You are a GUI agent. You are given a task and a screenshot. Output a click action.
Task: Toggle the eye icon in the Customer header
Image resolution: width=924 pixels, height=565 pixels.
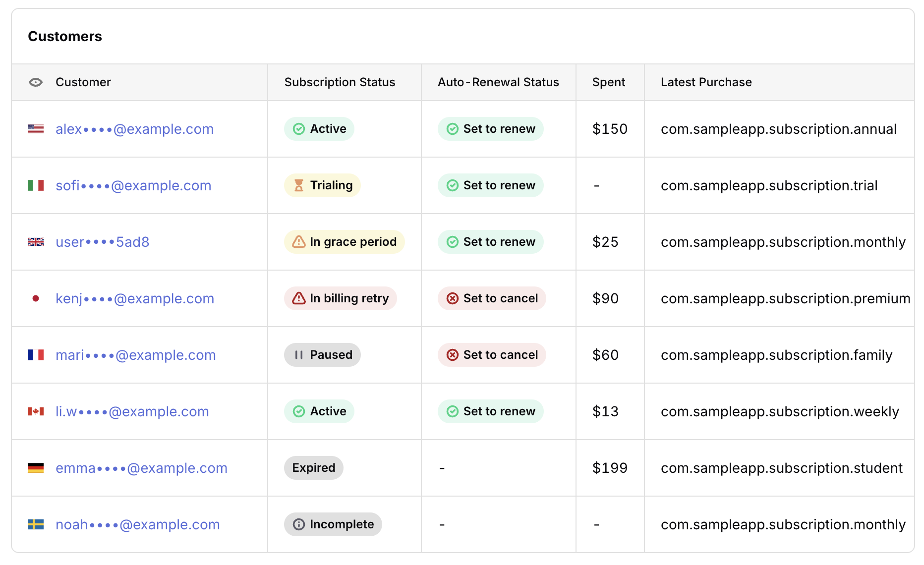pyautogui.click(x=36, y=82)
